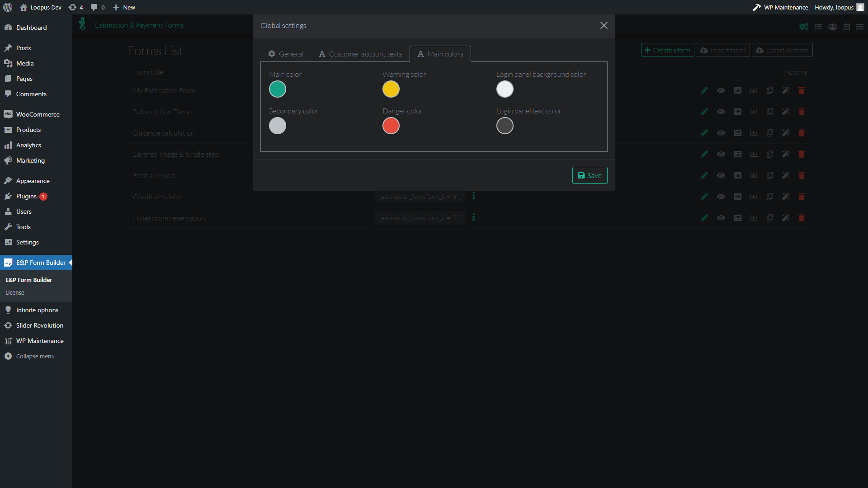This screenshot has height=488, width=868.
Task: Save the global settings
Action: tap(590, 175)
